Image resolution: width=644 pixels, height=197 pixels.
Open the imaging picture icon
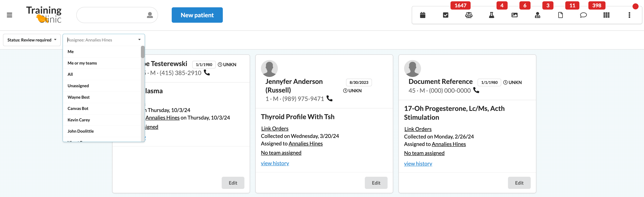[x=515, y=15]
